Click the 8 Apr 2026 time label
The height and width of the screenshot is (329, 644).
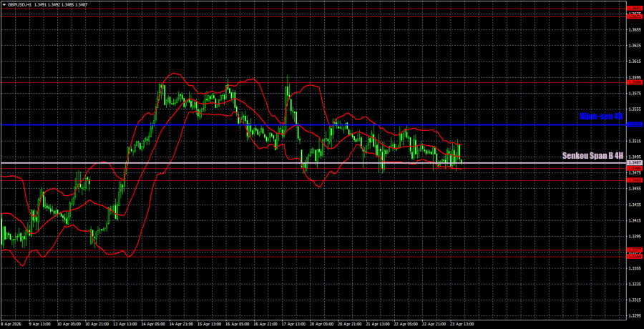[11, 324]
